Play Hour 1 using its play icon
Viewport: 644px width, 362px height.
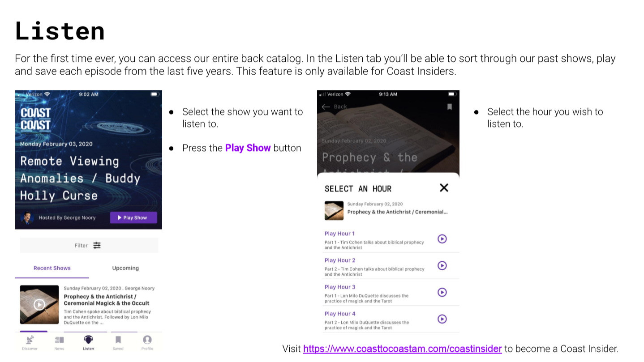(x=442, y=239)
